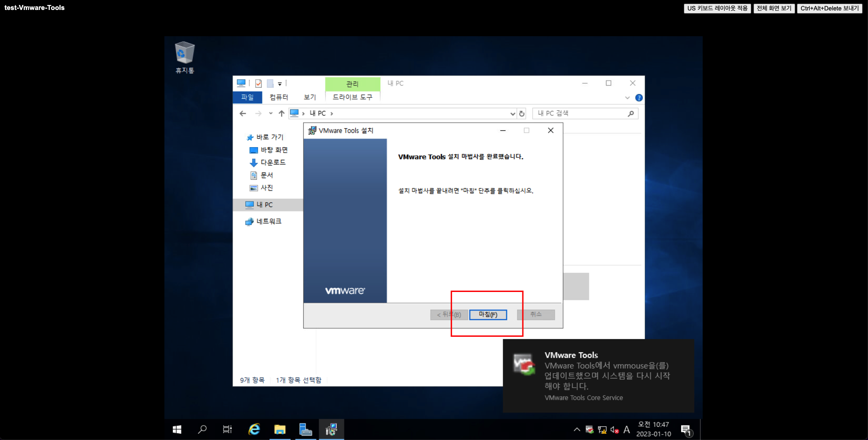Open File Explorer taskbar icon
Viewport: 868px width, 440px height.
point(280,430)
